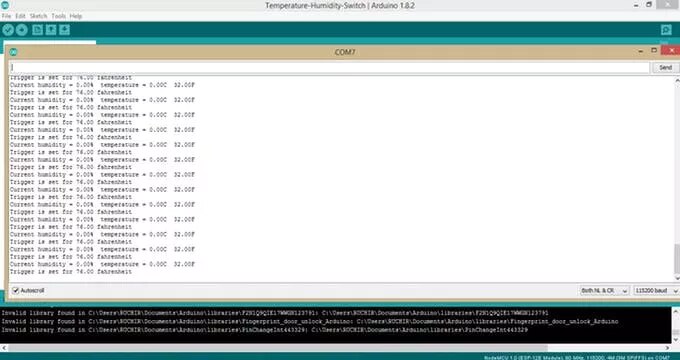The image size is (680, 360).
Task: Save the sketch with the Save icon
Action: tap(65, 30)
